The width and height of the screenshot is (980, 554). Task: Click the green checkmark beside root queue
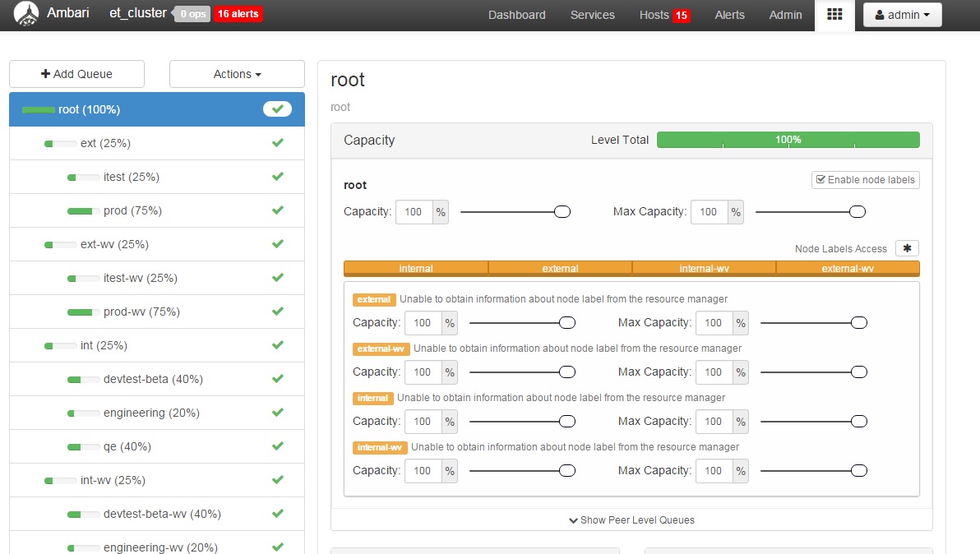click(277, 108)
